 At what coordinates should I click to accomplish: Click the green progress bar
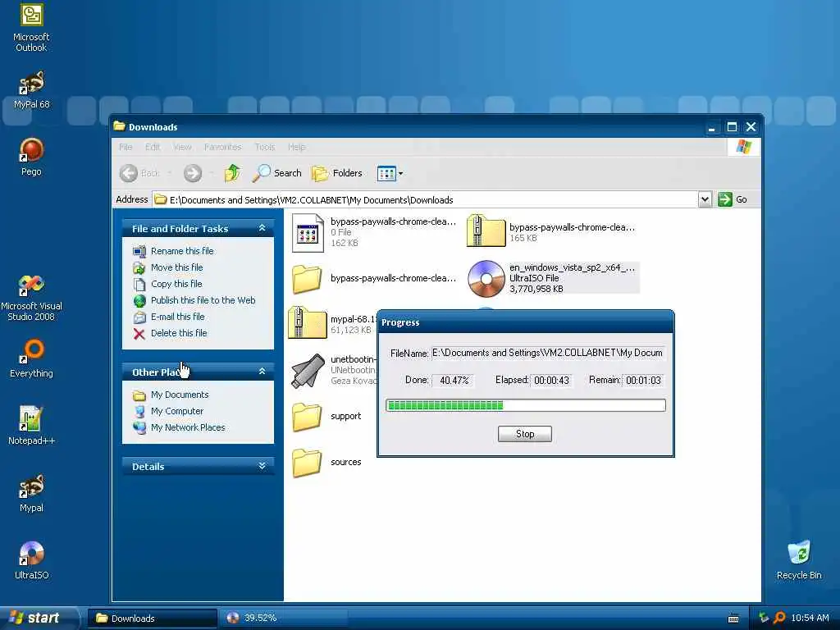pos(526,405)
